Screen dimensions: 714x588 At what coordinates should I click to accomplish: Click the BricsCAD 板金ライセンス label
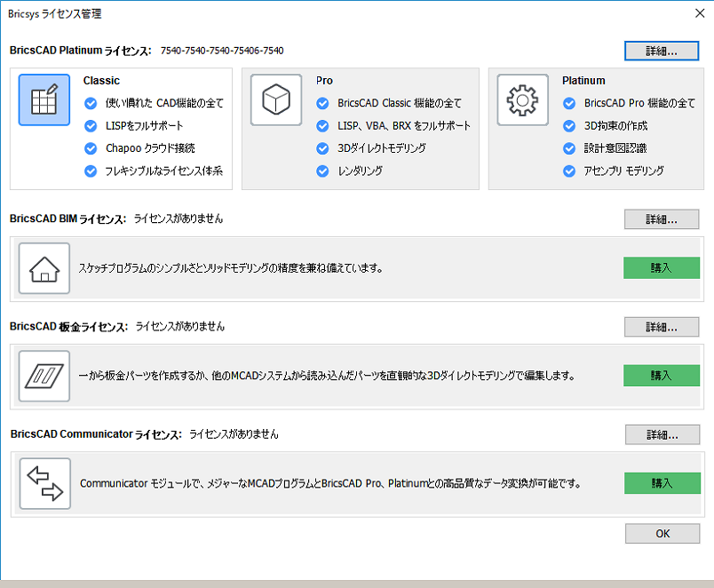[68, 327]
